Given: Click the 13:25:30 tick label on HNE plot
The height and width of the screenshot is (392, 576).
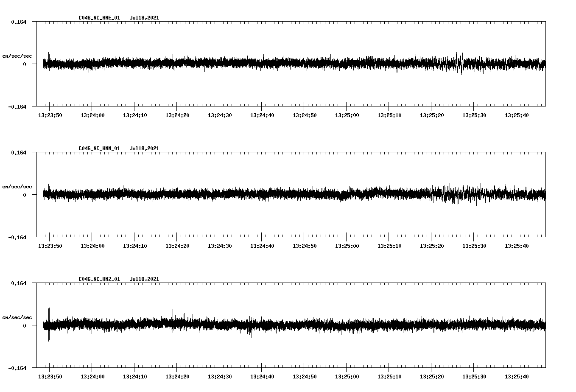Looking at the screenshot, I should point(474,115).
